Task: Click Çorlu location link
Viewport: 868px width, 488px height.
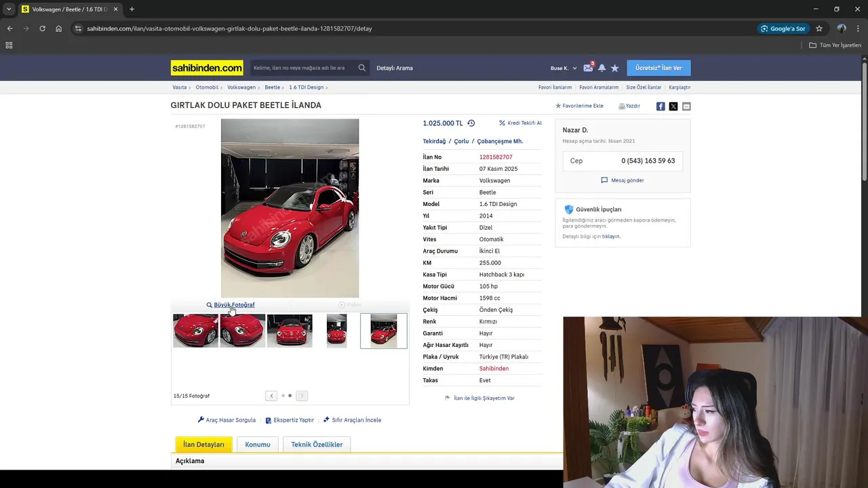Action: (461, 142)
